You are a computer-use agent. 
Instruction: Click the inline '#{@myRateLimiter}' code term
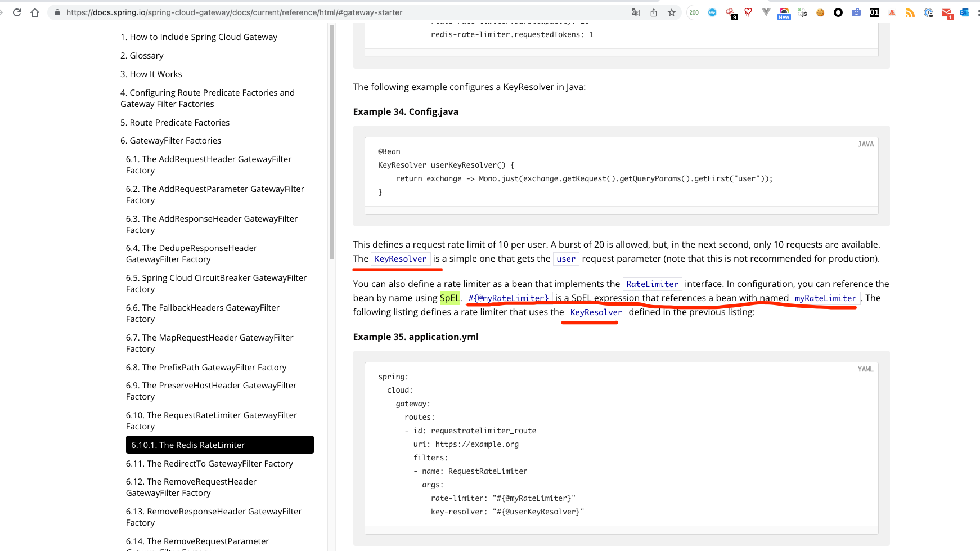(x=509, y=298)
